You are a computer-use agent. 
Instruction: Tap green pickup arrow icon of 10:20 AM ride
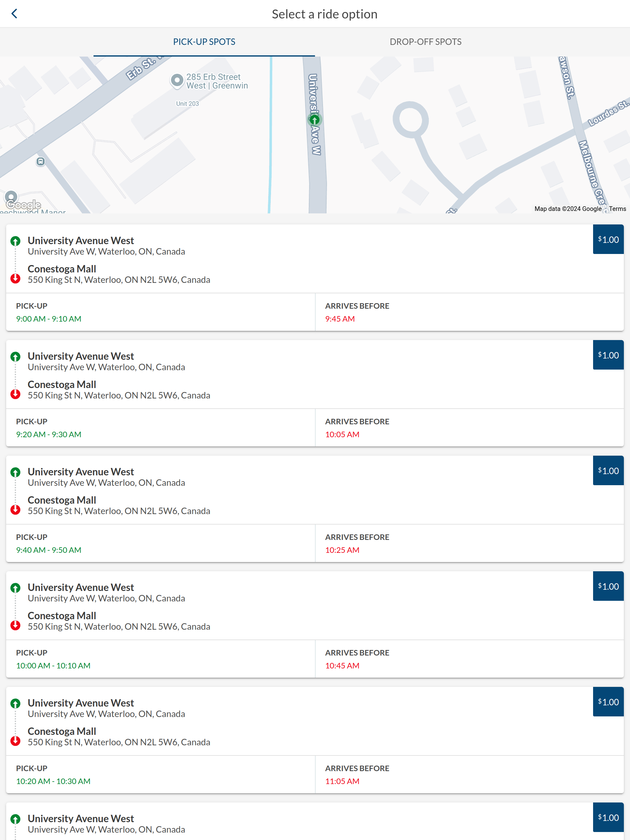pos(15,703)
